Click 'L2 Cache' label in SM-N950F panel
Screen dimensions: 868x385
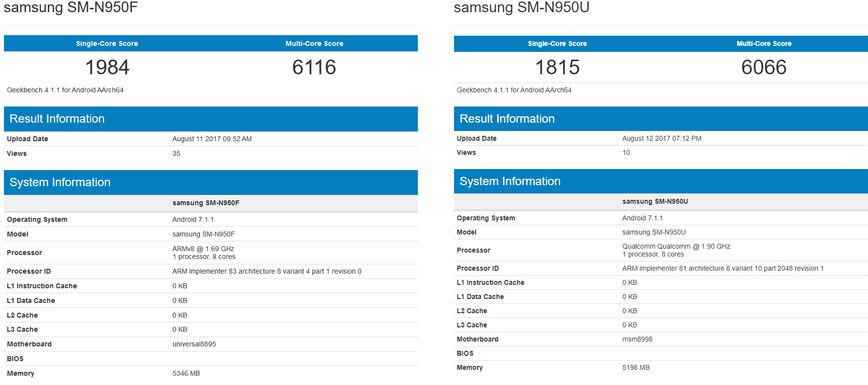(22, 315)
